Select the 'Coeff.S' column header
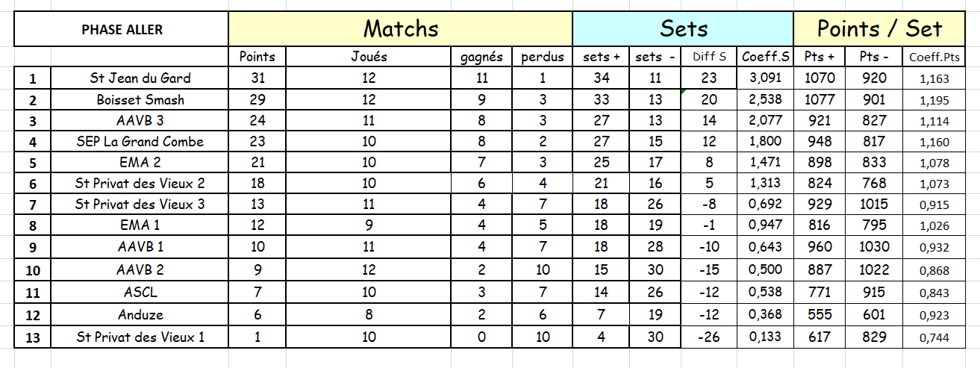Viewport: 980px width, 368px height. tap(765, 57)
